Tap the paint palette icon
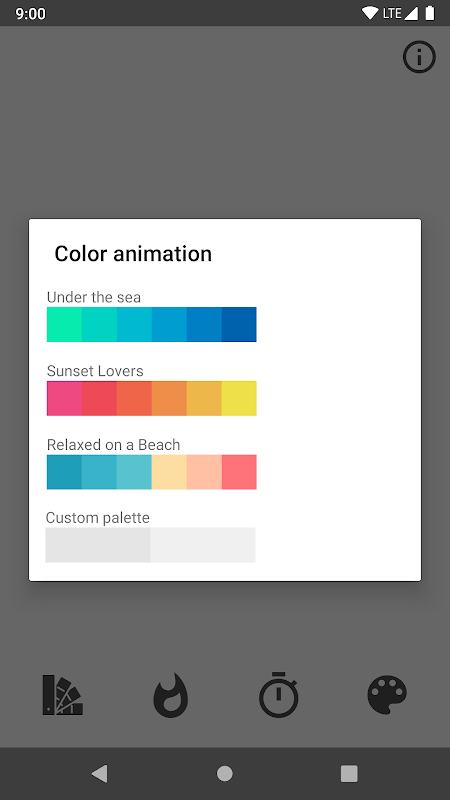Screen dimensions: 450x800 click(x=387, y=694)
